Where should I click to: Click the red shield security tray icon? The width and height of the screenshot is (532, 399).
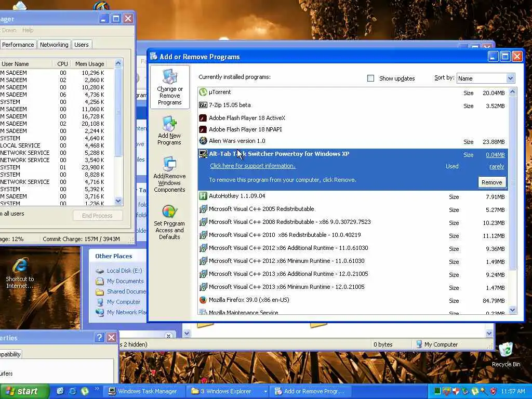(494, 391)
